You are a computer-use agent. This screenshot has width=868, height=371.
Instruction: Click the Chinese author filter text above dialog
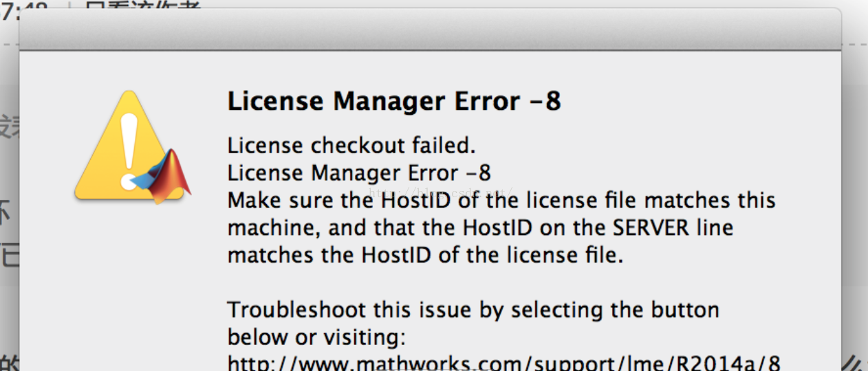[143, 5]
